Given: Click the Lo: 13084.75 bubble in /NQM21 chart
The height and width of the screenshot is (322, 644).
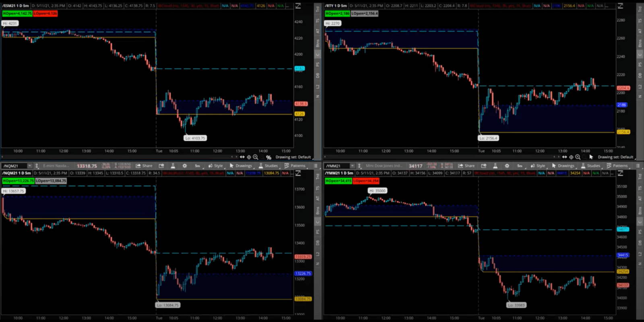Looking at the screenshot, I should point(168,305).
